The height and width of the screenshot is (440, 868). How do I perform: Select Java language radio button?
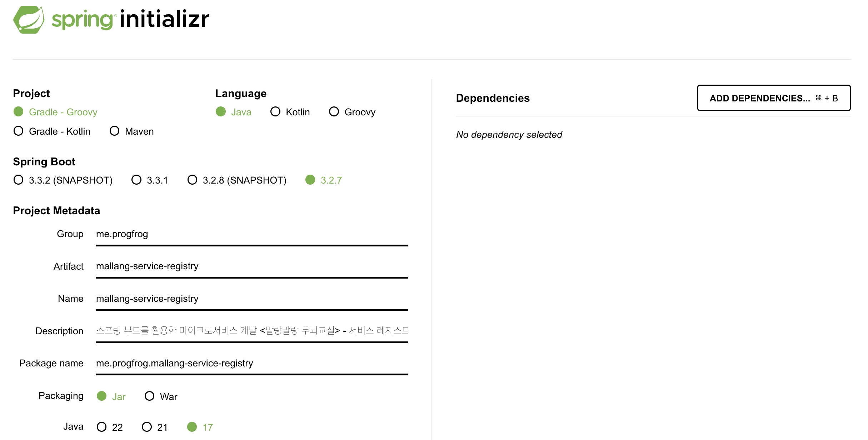click(x=221, y=112)
